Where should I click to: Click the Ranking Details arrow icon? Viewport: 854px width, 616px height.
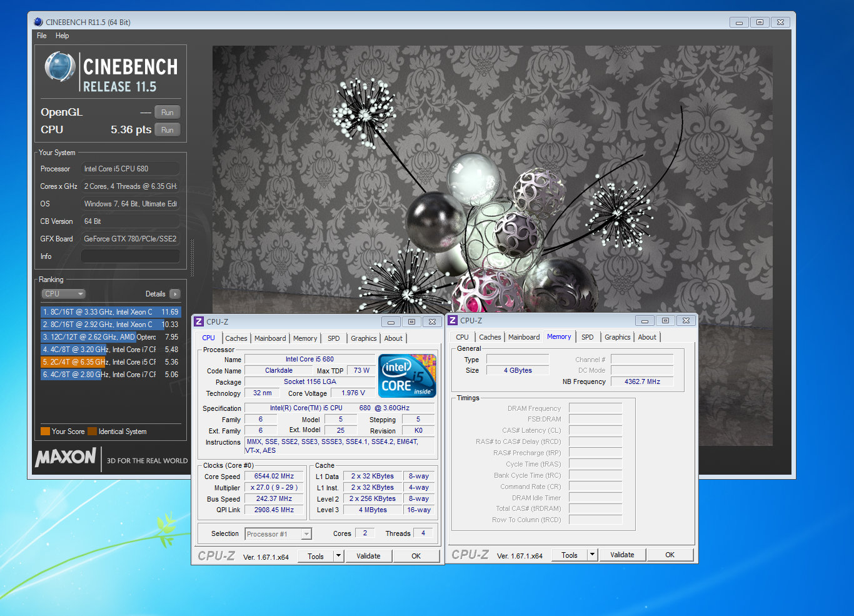[175, 294]
